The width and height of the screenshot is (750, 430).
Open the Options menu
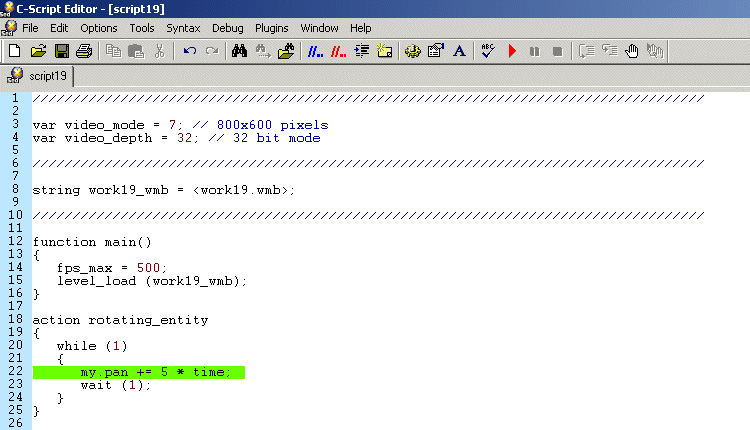(x=98, y=28)
